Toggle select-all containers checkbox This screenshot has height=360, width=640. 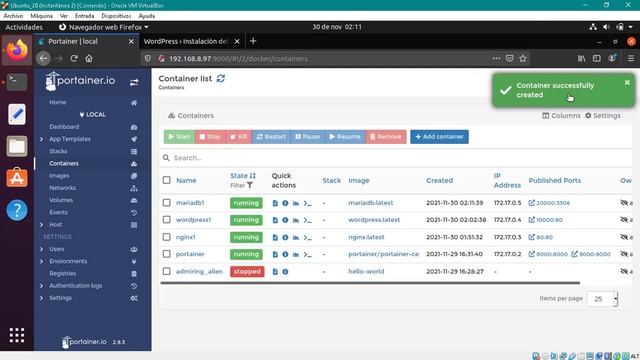tap(167, 180)
